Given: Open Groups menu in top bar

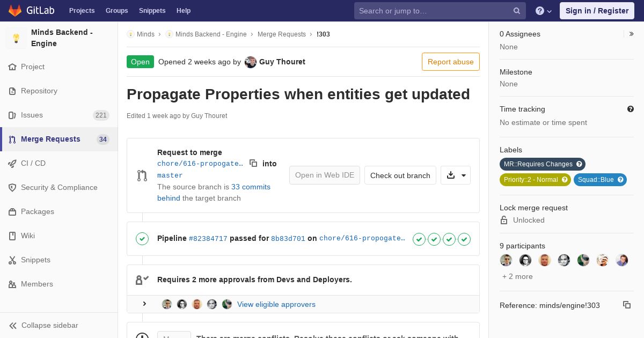Looking at the screenshot, I should pos(116,11).
